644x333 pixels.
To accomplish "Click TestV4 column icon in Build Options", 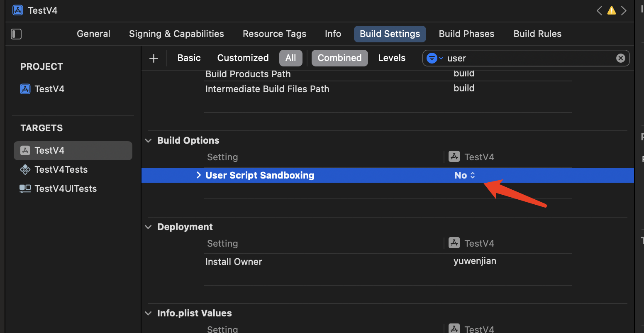I will [454, 157].
